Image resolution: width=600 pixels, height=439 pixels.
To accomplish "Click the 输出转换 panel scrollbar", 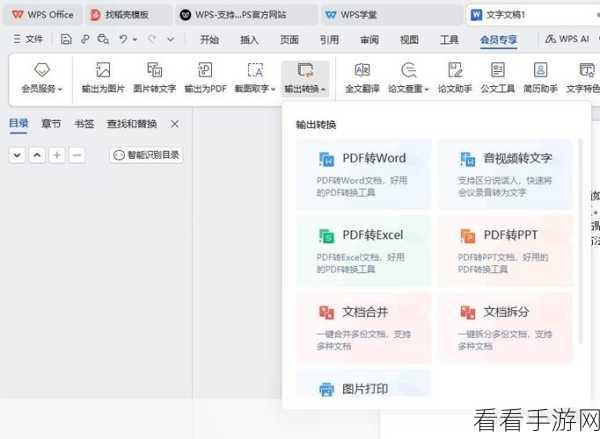I will 581,241.
